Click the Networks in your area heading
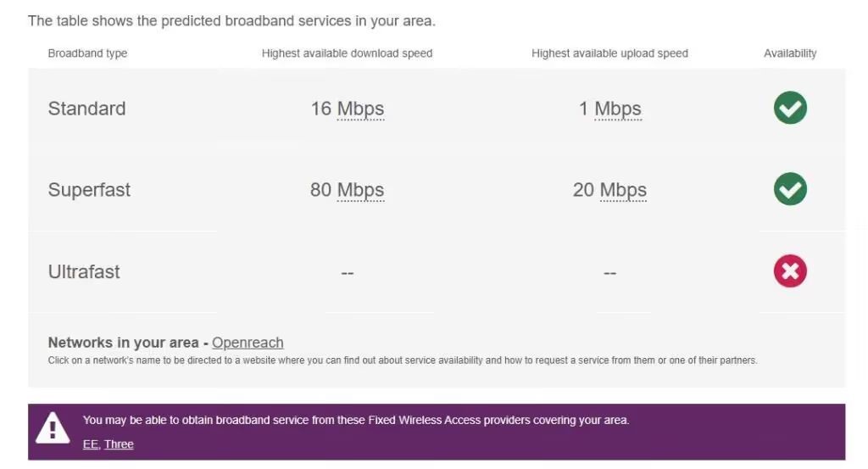 pos(124,343)
